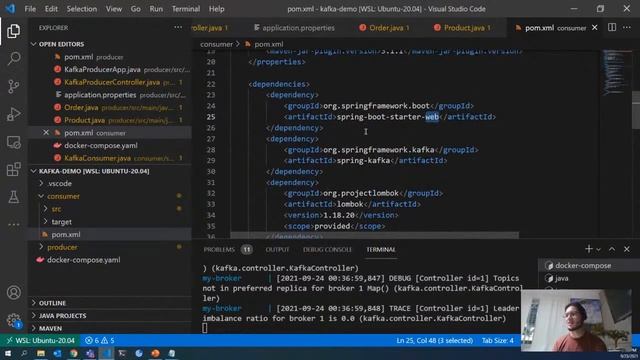Open the Manage settings gear
The image size is (640, 360).
click(x=13, y=320)
